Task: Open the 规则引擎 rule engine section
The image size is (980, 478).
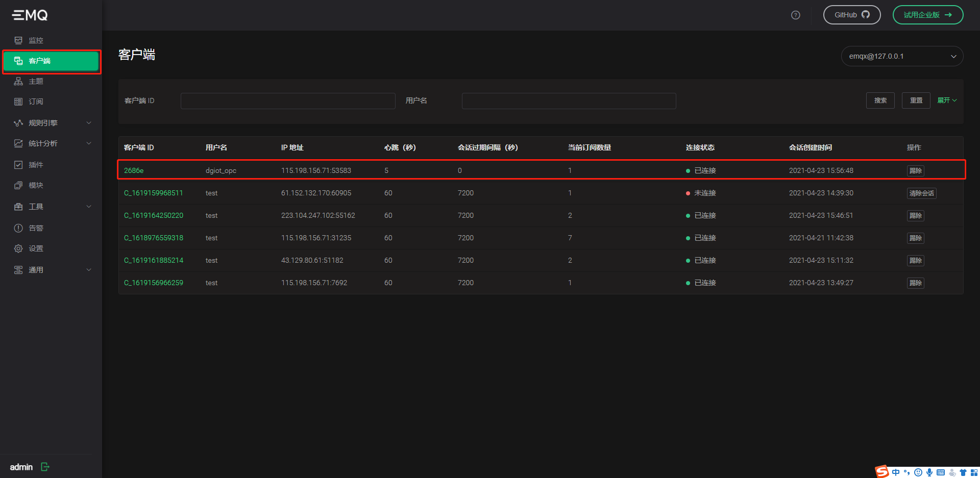Action: (x=43, y=122)
